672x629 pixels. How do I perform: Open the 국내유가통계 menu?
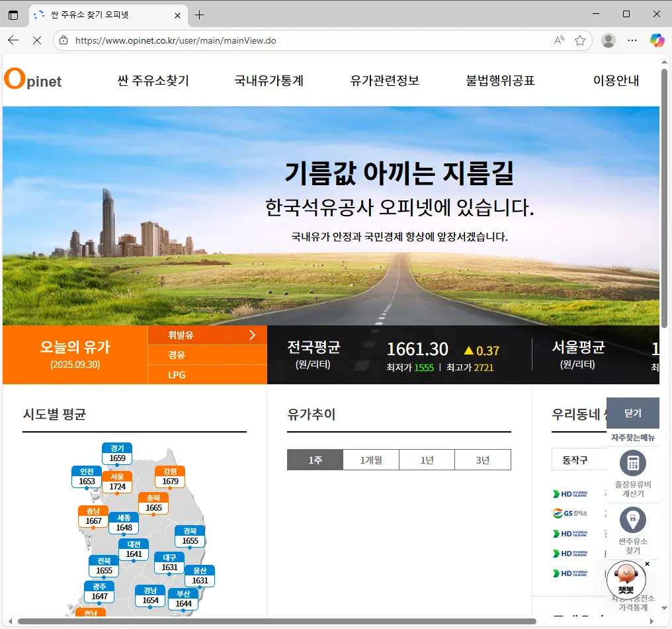pos(269,81)
